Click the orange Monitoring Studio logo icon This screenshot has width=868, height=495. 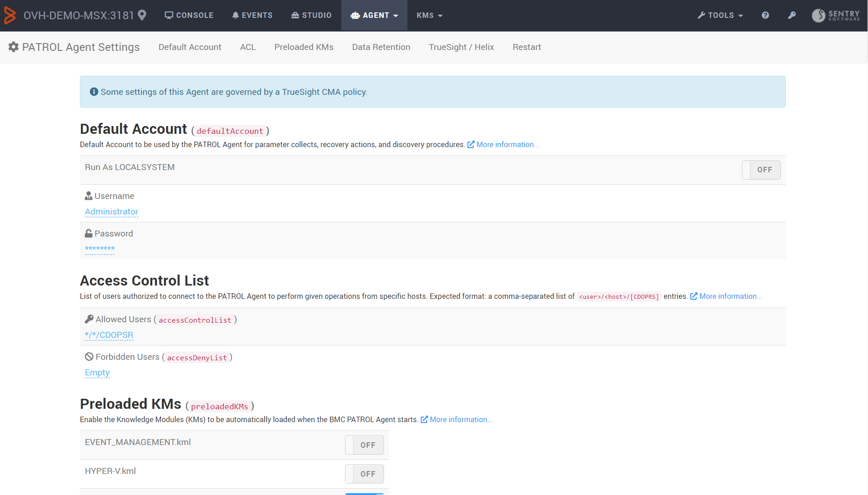click(10, 15)
